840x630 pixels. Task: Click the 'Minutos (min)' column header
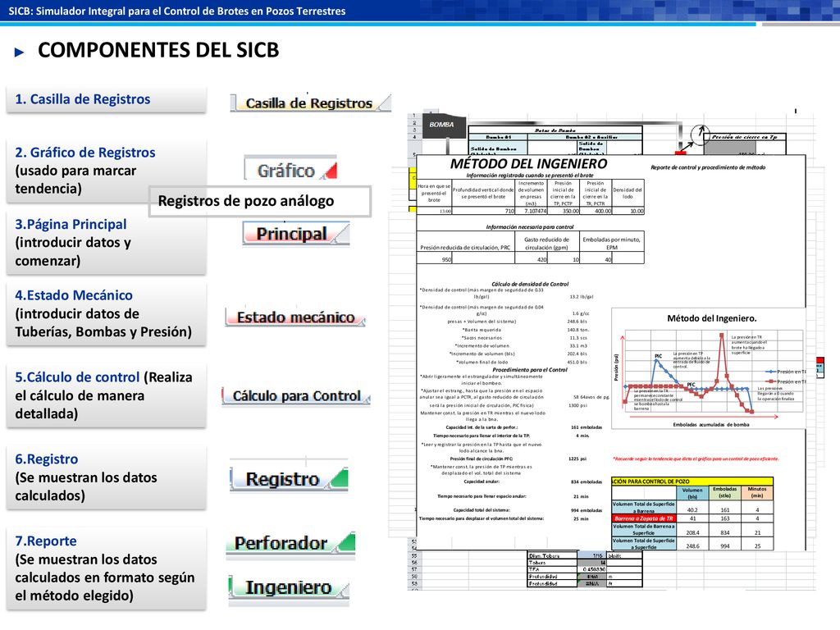pos(757,492)
